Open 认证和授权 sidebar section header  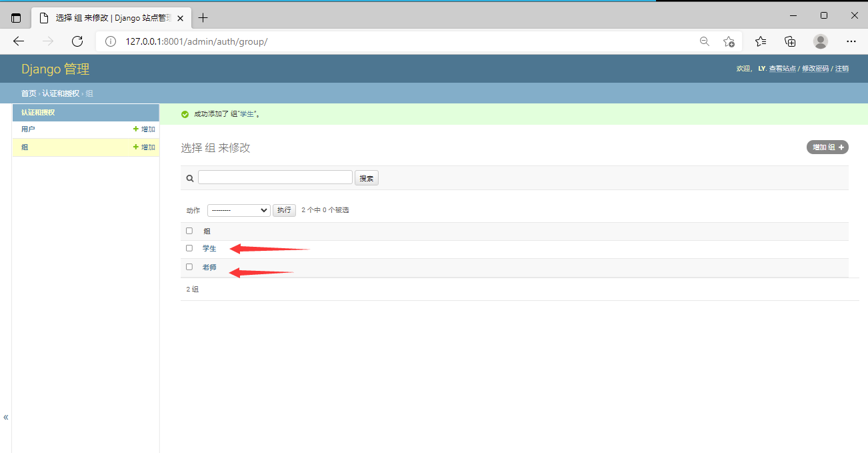click(38, 113)
